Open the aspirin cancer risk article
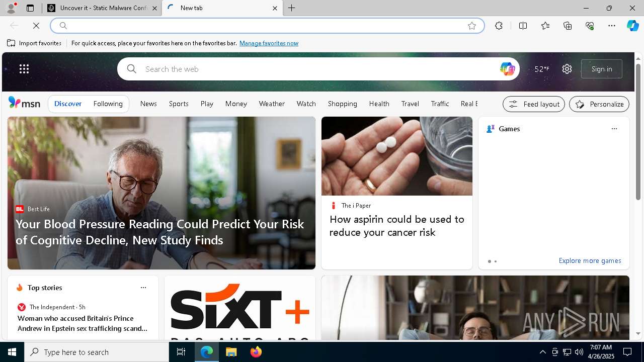Screen dimensions: 644x362 pos(397,226)
